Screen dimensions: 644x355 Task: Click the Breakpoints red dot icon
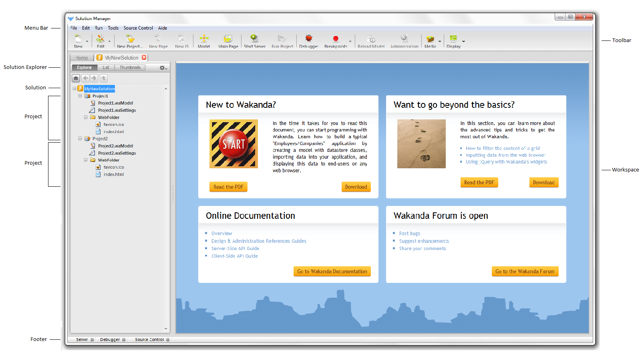[336, 38]
